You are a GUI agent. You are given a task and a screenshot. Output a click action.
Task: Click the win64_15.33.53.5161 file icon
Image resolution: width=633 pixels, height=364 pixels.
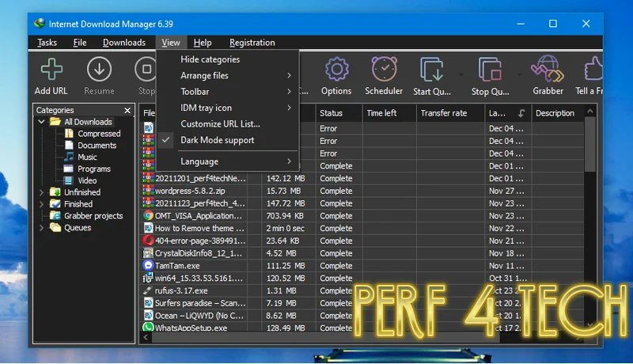coord(148,278)
